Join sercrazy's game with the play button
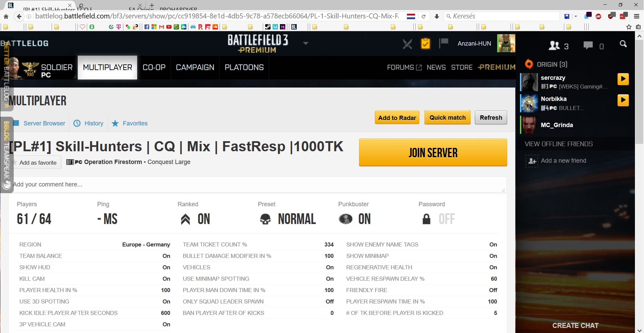This screenshot has width=644, height=333. point(623,79)
